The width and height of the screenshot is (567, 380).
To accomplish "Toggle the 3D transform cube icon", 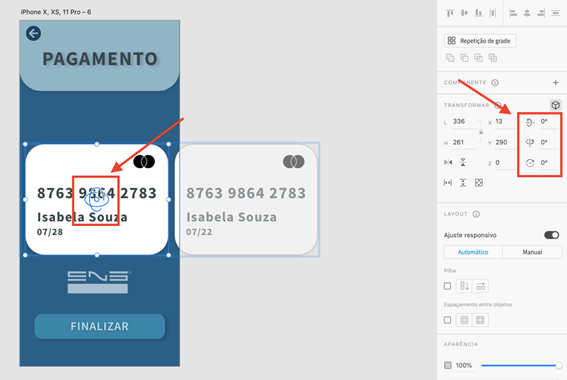I will 555,105.
